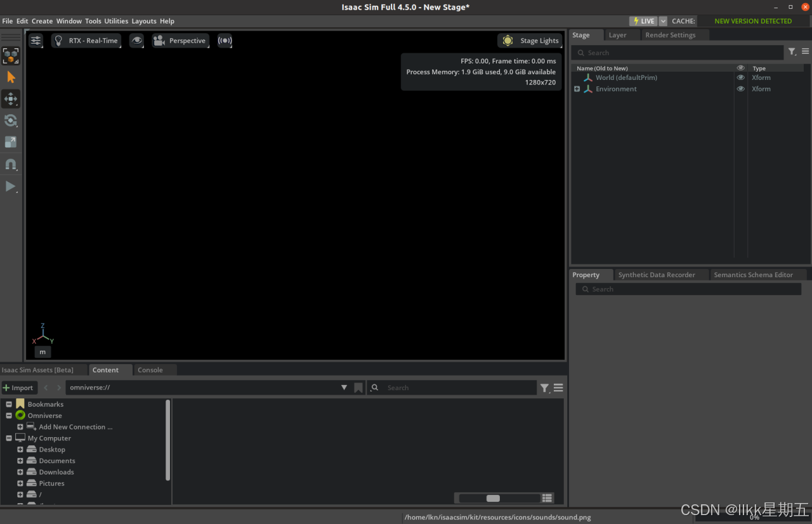Expand the Pictures folder node
The width and height of the screenshot is (812, 524).
[x=20, y=483]
